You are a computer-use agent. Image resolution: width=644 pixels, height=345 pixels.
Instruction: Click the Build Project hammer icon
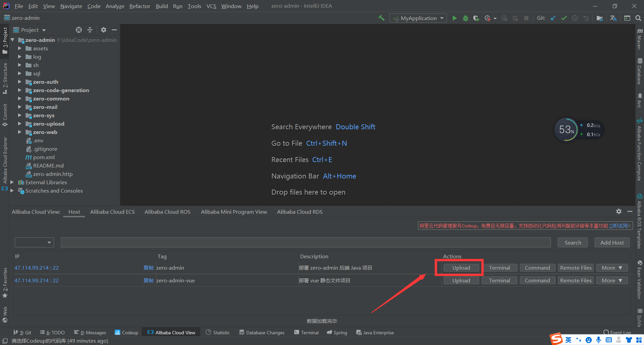[381, 18]
